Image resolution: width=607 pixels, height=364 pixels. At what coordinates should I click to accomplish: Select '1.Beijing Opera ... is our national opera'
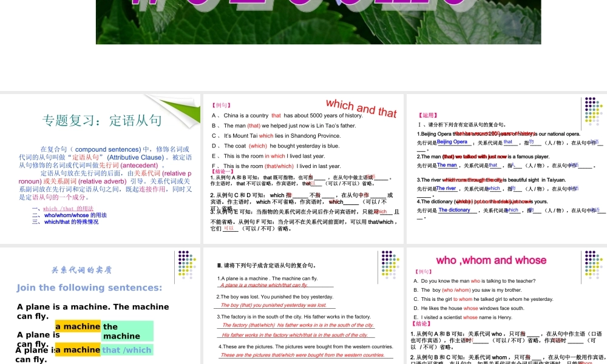click(x=498, y=134)
